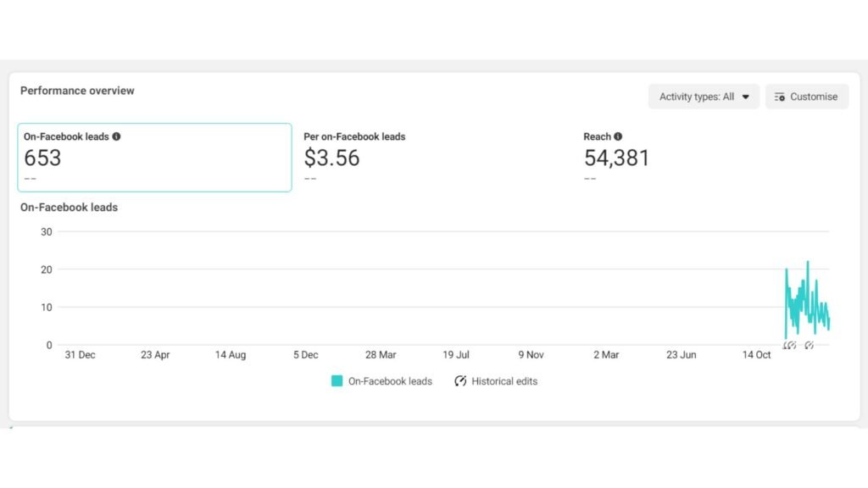Image resolution: width=868 pixels, height=488 pixels.
Task: Select the On-Facebook leads legend square icon
Action: click(x=336, y=381)
